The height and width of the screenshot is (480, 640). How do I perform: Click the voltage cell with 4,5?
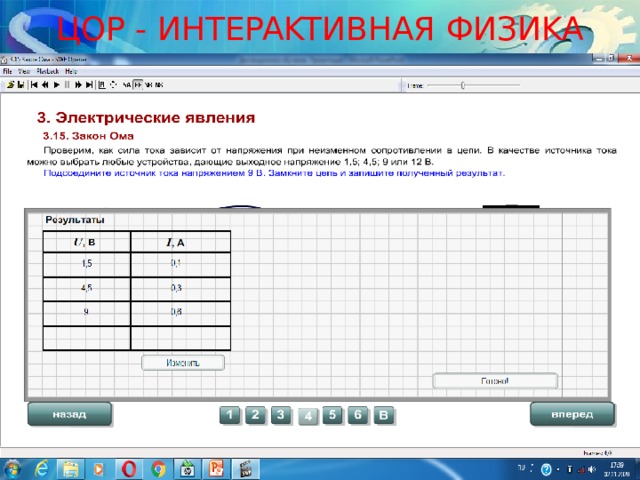(87, 289)
